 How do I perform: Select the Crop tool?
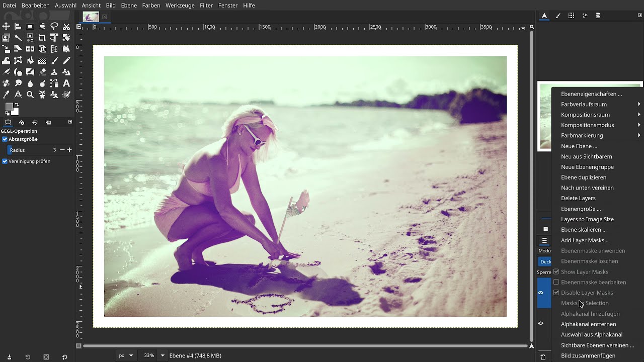pos(42,38)
